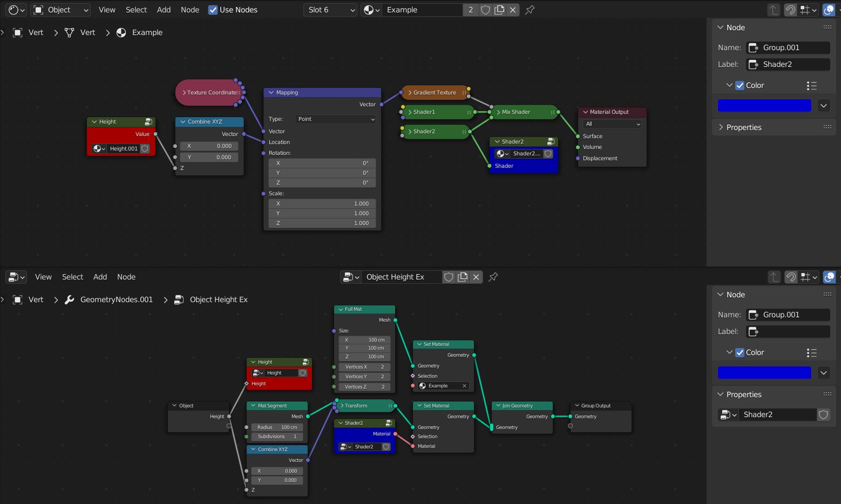
Task: Click the empty Label field in geometry sidebar
Action: pyautogui.click(x=788, y=331)
